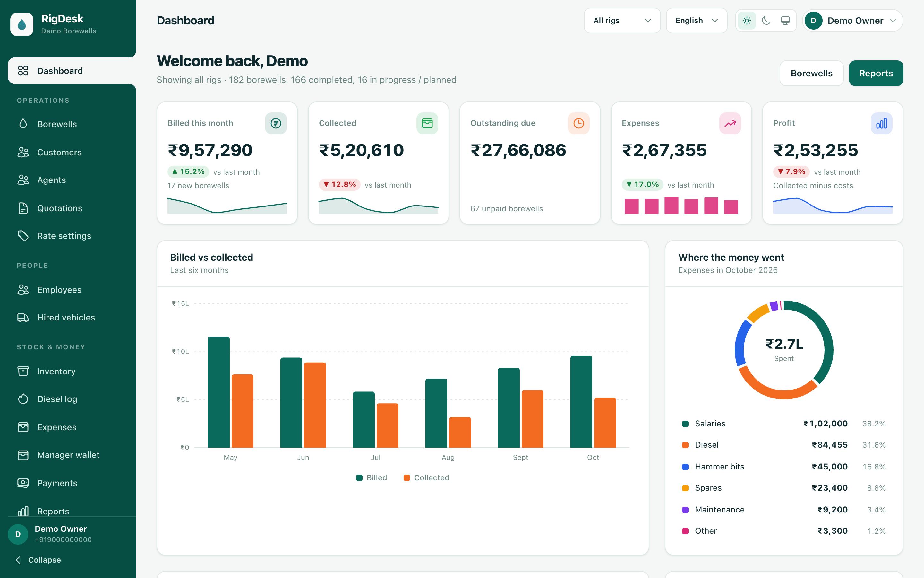Image resolution: width=924 pixels, height=578 pixels.
Task: Click the D avatar in the top bar
Action: pyautogui.click(x=813, y=21)
